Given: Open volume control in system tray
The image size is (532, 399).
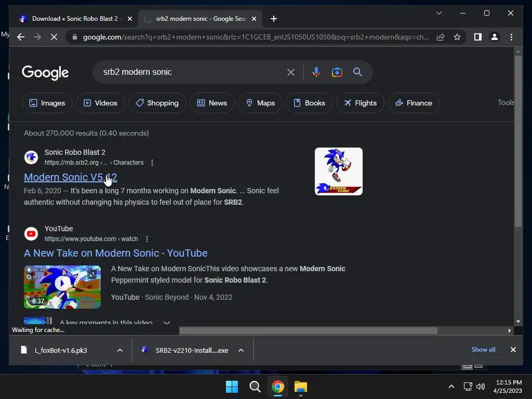Looking at the screenshot, I should pyautogui.click(x=481, y=387).
